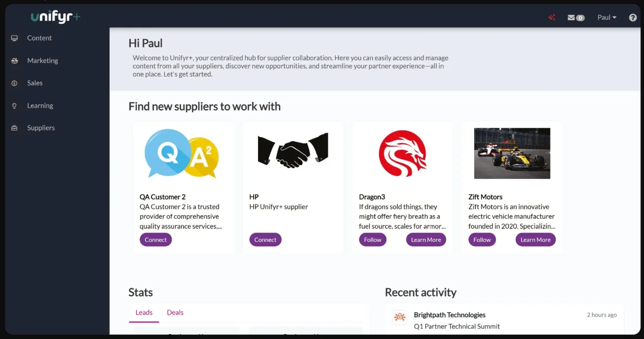Screen dimensions: 644x339
Task: Click the Zift Motors race car thumbnail
Action: [512, 153]
